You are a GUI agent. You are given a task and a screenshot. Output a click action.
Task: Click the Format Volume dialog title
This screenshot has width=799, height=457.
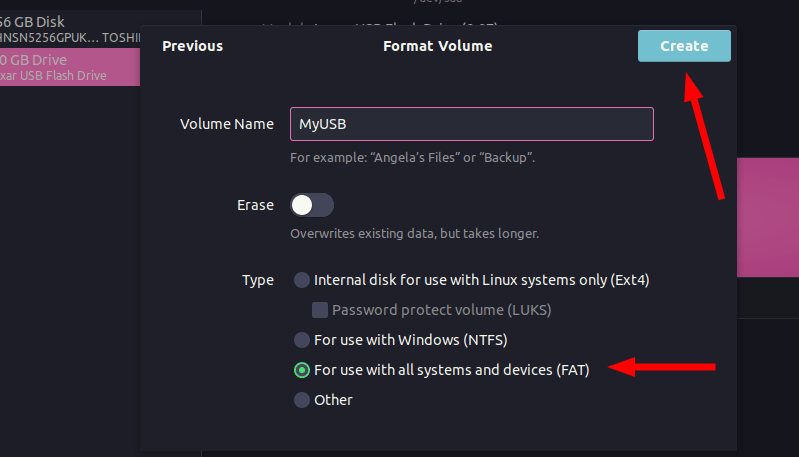pyautogui.click(x=437, y=46)
